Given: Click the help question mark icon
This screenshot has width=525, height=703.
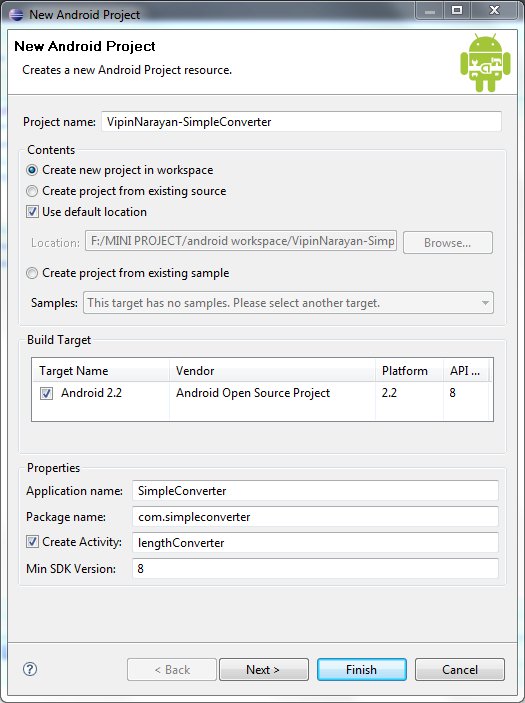Looking at the screenshot, I should tap(30, 669).
